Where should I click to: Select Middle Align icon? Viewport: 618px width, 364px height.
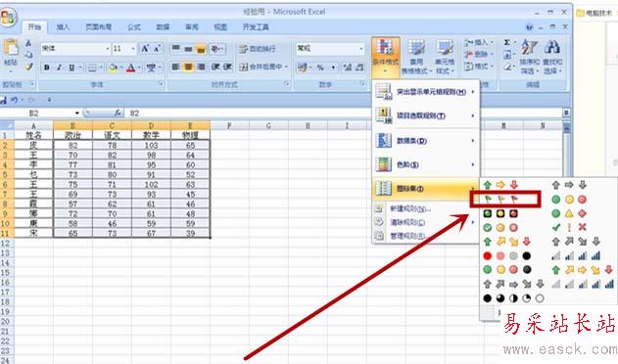click(x=188, y=49)
